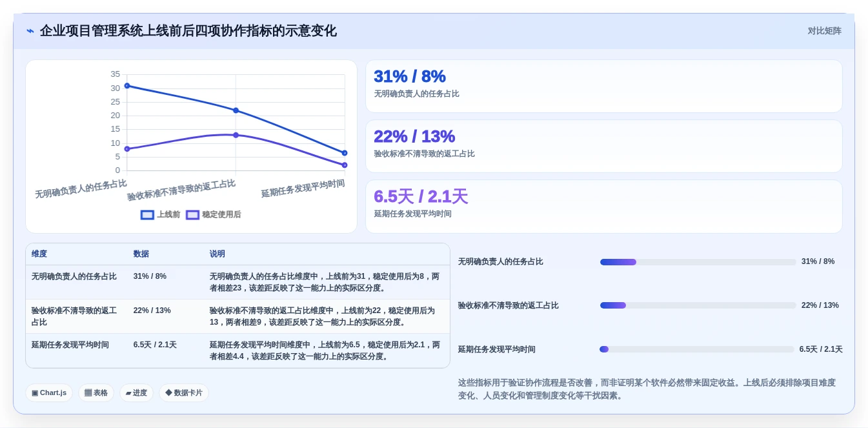The height and width of the screenshot is (428, 868).
Task: Click the 表格 tag chip
Action: point(96,392)
